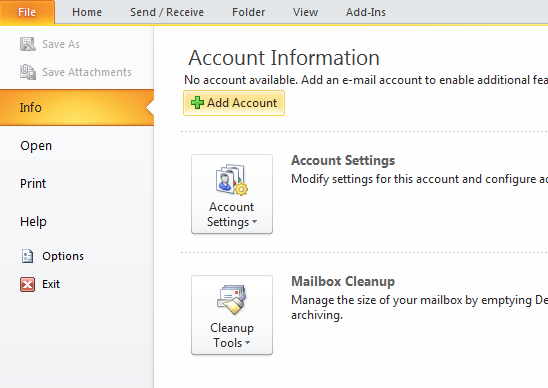548x388 pixels.
Task: Click the Mailbox Cleanup section heading
Action: coord(343,281)
